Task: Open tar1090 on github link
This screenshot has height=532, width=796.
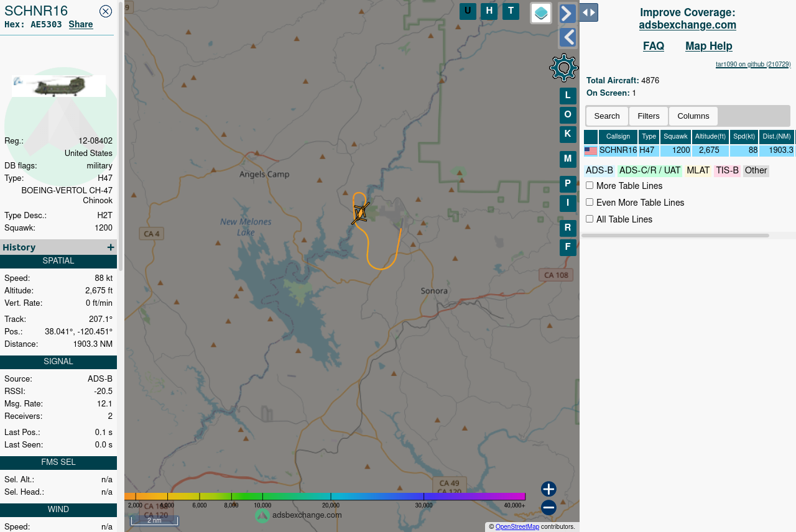Action: [753, 64]
